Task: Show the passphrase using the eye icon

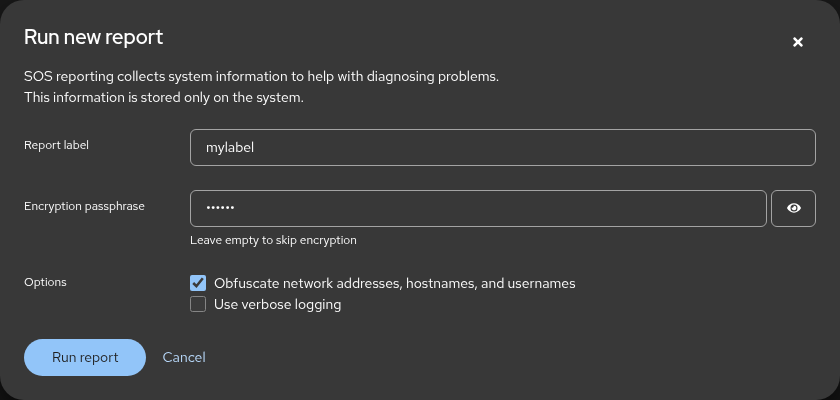Action: (x=793, y=208)
